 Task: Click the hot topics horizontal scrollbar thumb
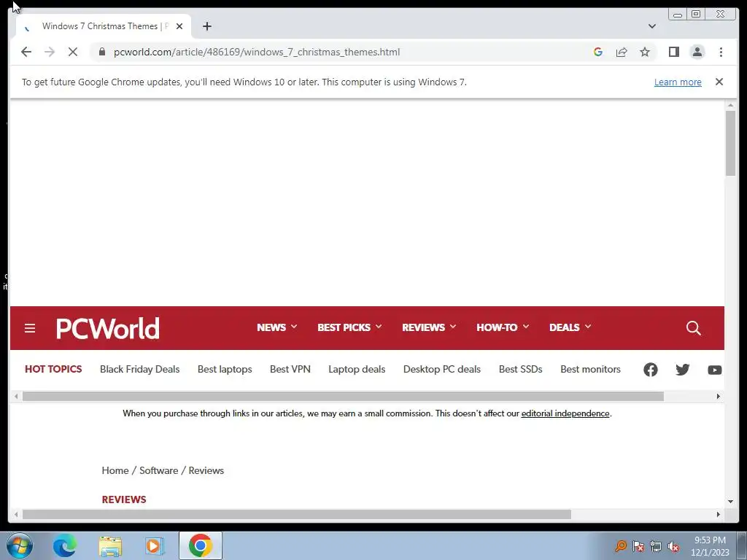(x=343, y=396)
